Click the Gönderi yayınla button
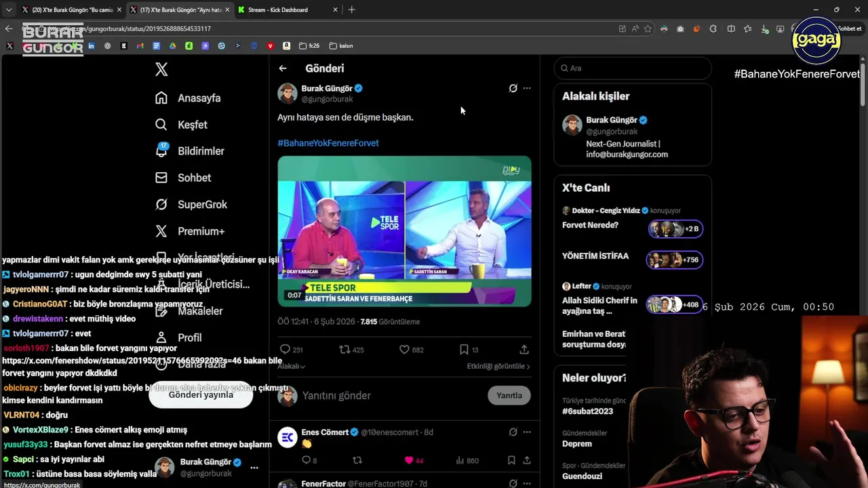This screenshot has height=488, width=868. coord(201,394)
